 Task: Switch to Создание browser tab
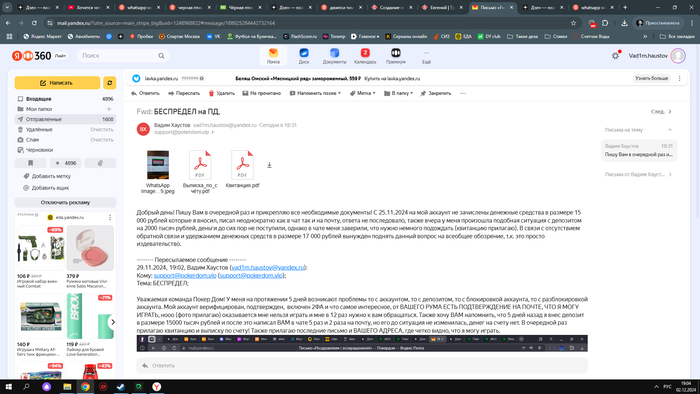click(x=392, y=7)
